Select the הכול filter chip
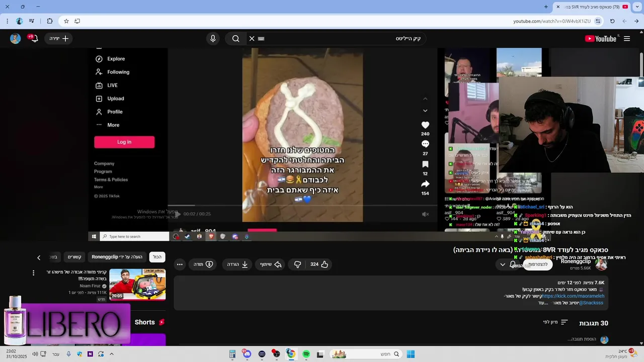The width and height of the screenshot is (644, 362). (157, 257)
